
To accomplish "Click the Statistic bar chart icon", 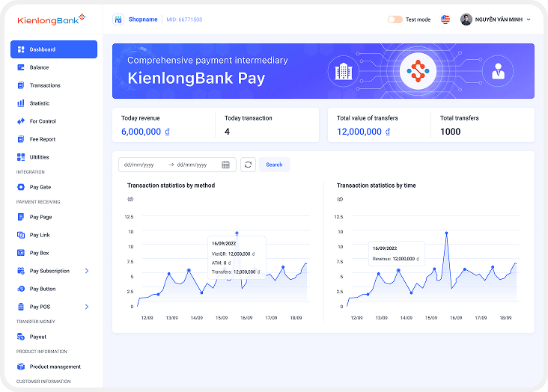I will [21, 103].
